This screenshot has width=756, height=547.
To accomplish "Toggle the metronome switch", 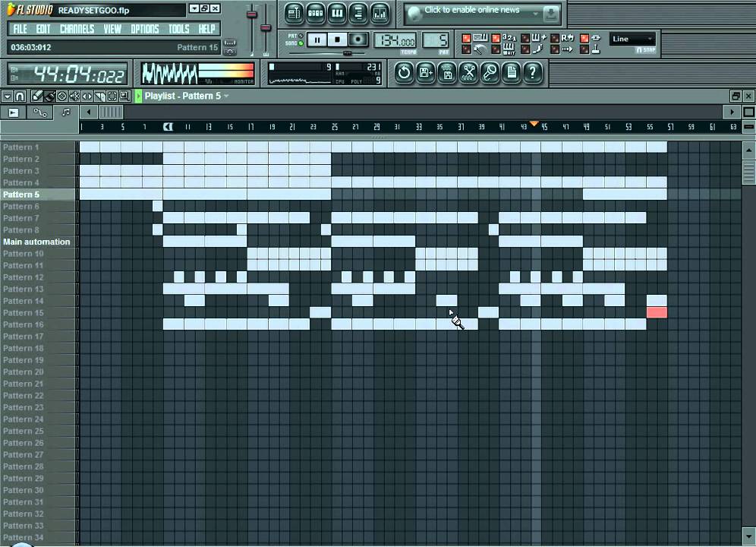I will (x=466, y=49).
